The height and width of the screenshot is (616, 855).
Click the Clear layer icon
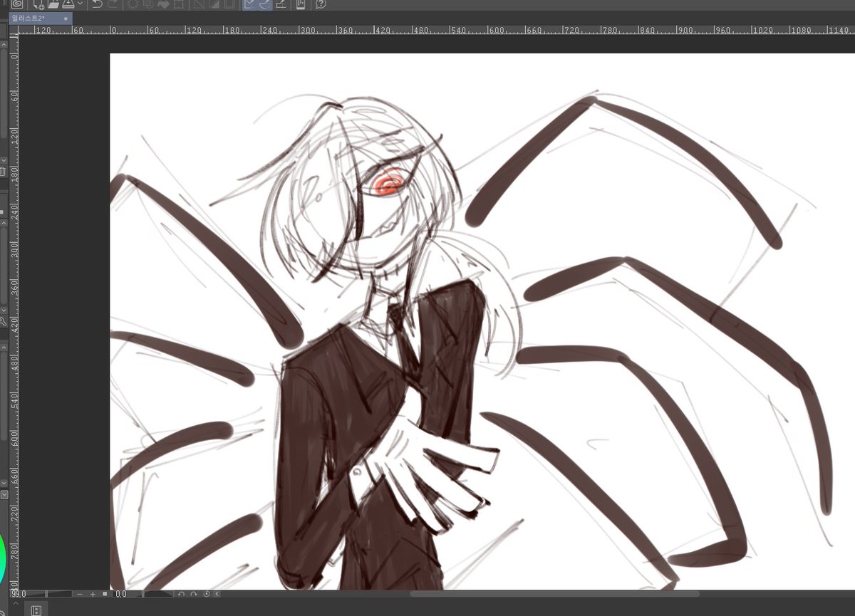coord(133,4)
